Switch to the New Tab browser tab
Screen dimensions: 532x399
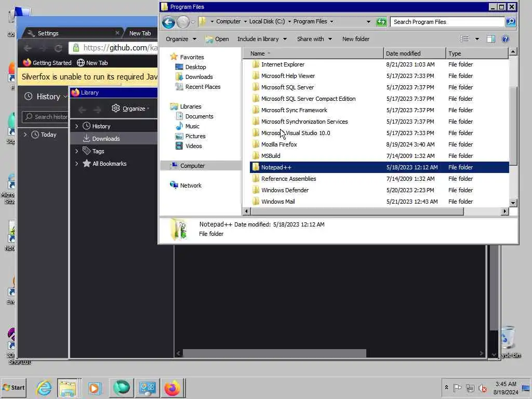(x=140, y=33)
